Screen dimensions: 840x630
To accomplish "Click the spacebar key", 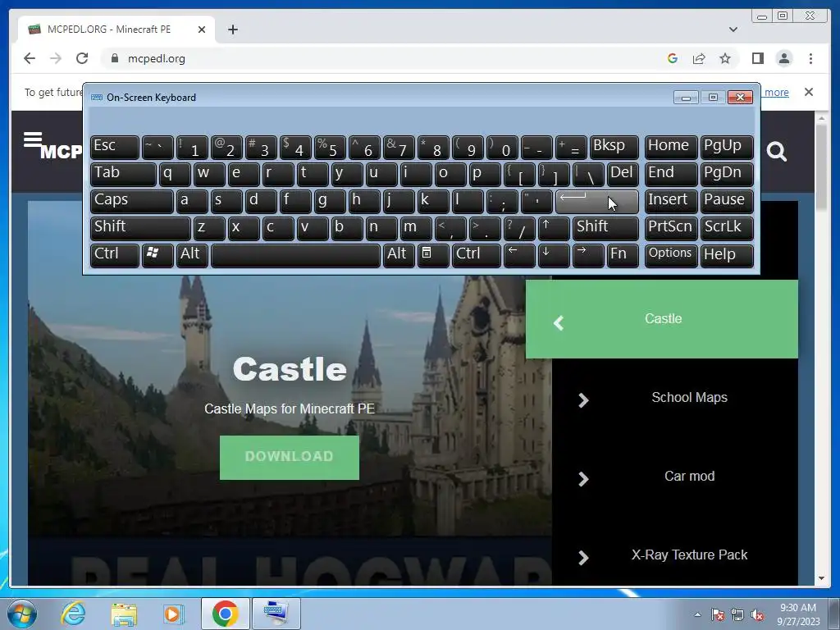I will tap(295, 255).
